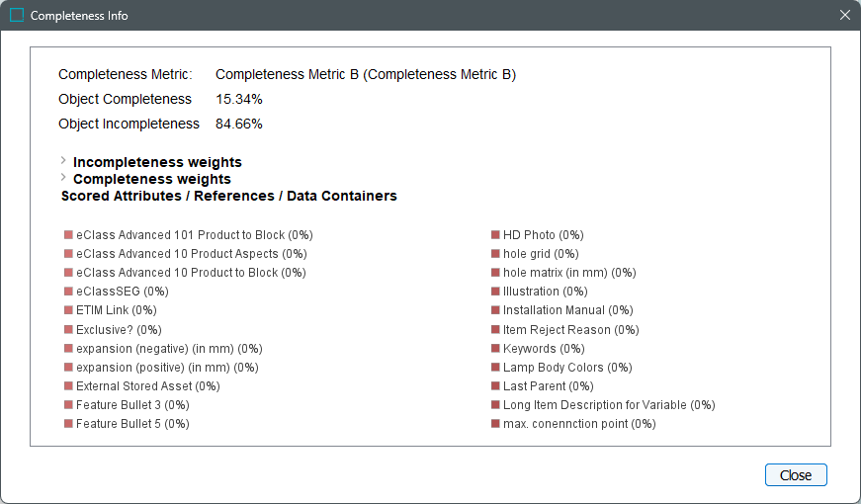Image resolution: width=861 pixels, height=504 pixels.
Task: Click Scored Attributes / References heading
Action: (229, 197)
